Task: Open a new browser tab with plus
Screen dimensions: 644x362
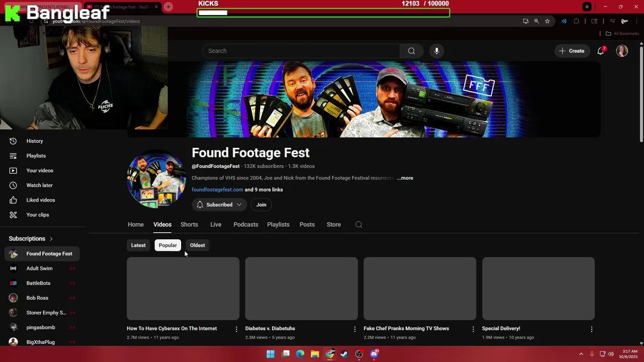Action: pyautogui.click(x=168, y=7)
